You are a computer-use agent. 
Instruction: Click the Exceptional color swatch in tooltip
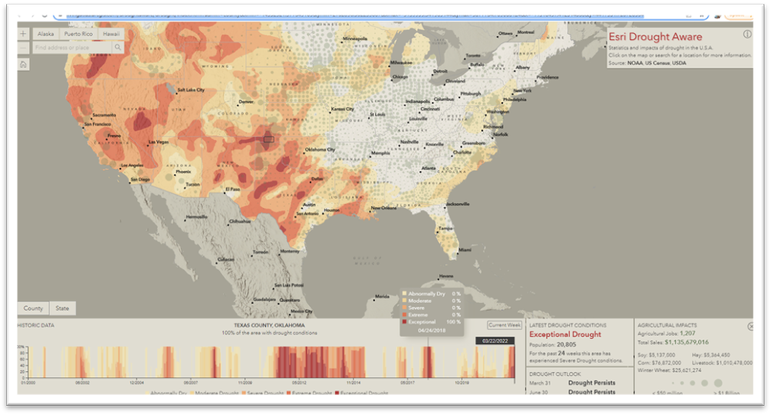pos(405,322)
